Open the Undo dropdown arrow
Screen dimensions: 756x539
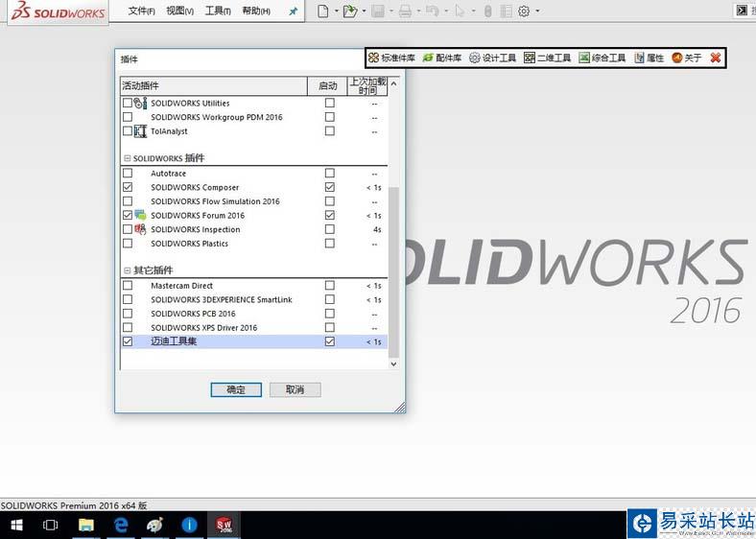446,11
